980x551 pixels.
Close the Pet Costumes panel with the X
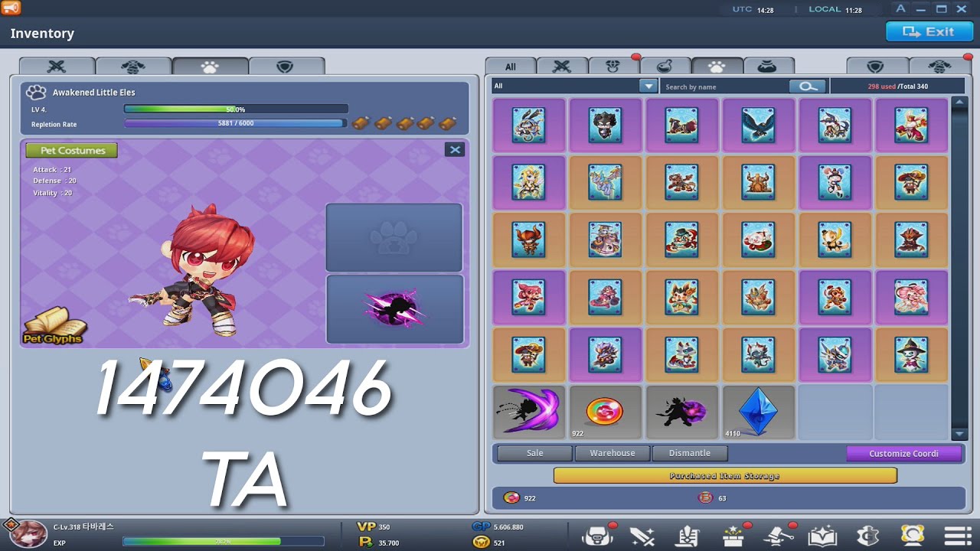455,149
